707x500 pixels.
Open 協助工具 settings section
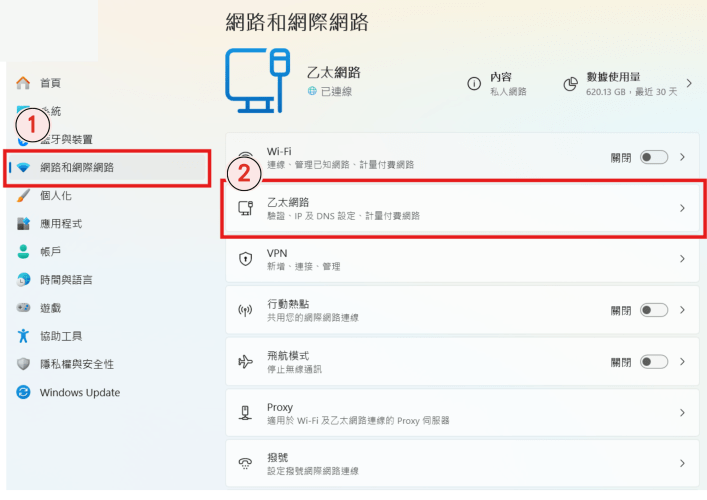[x=61, y=336]
